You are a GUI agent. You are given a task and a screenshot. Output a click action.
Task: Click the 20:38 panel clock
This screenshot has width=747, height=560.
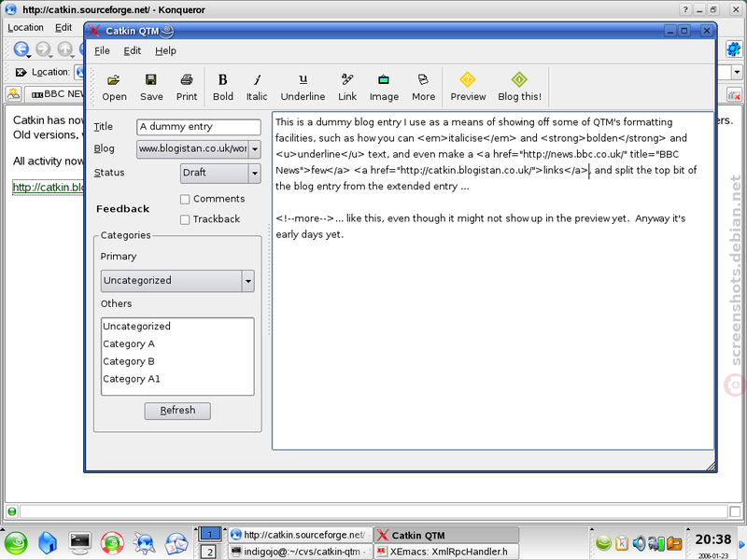pos(712,539)
